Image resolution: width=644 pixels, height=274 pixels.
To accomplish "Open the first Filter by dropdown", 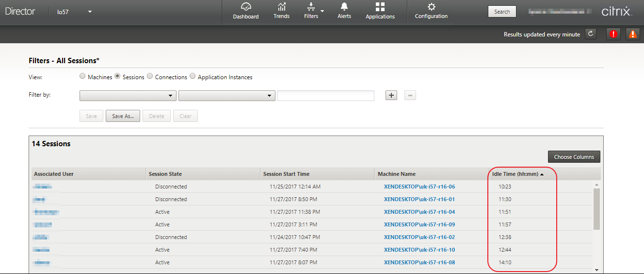I will [128, 96].
